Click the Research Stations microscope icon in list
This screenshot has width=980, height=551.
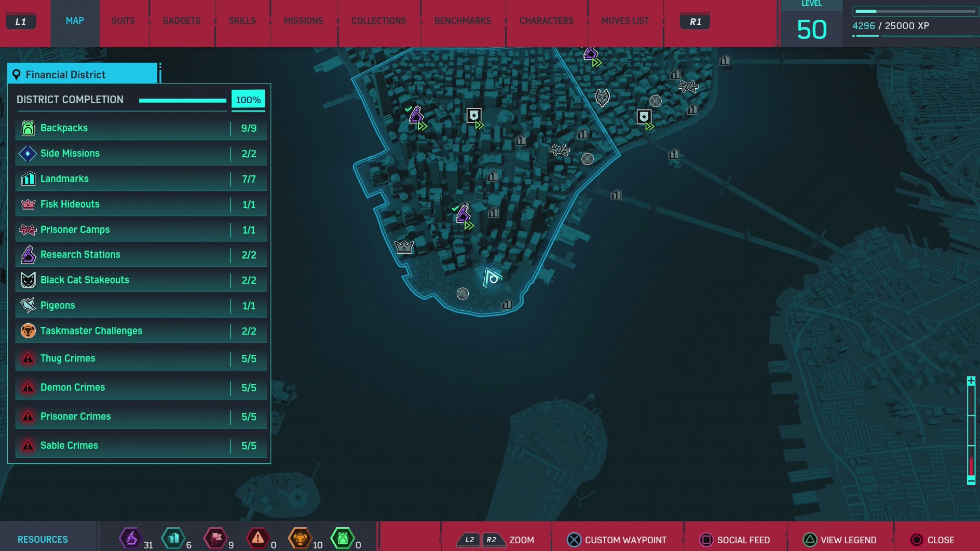coord(28,255)
